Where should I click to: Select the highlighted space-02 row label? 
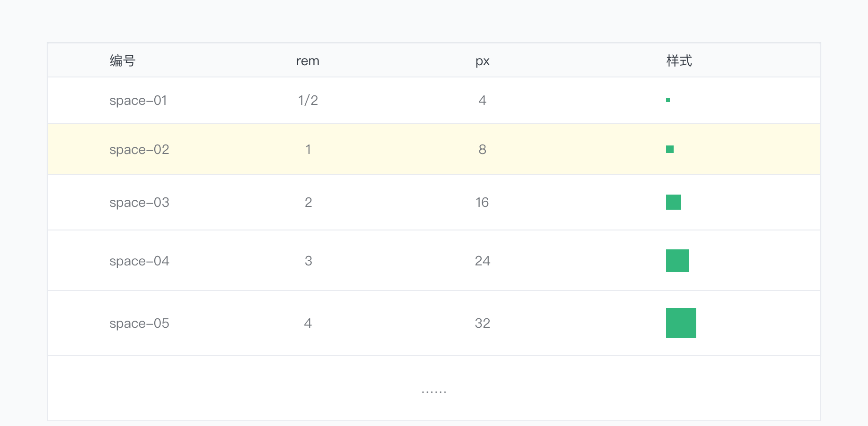coord(139,150)
